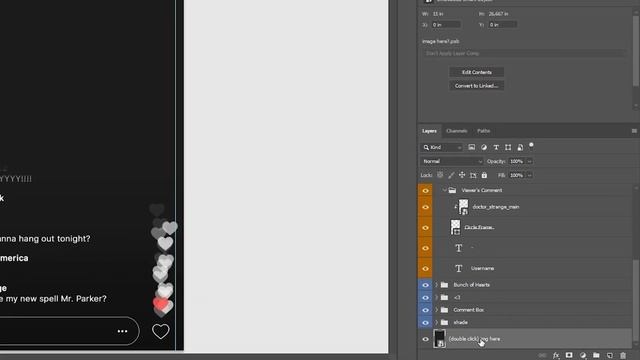Screen dimensions: 640x360
Task: Hide the Viewer's Comment group
Action: coord(425,191)
